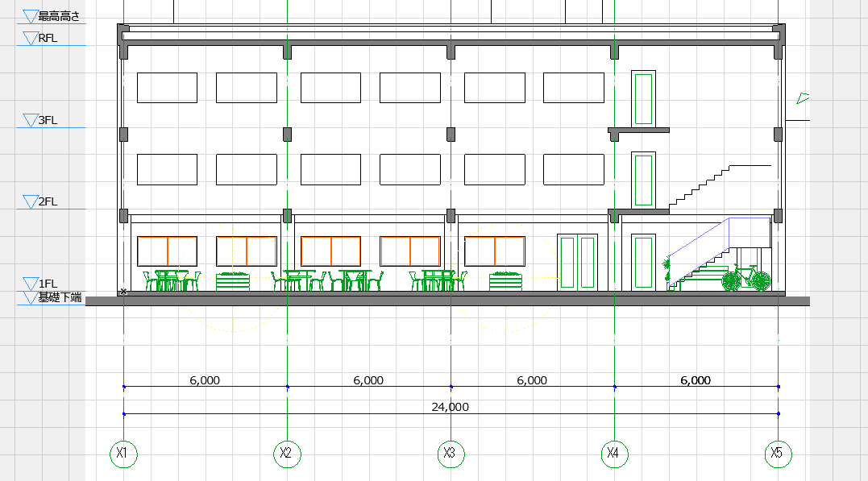Select the planter box between X1 and X2
Viewport: 868px width, 481px height.
click(x=233, y=281)
